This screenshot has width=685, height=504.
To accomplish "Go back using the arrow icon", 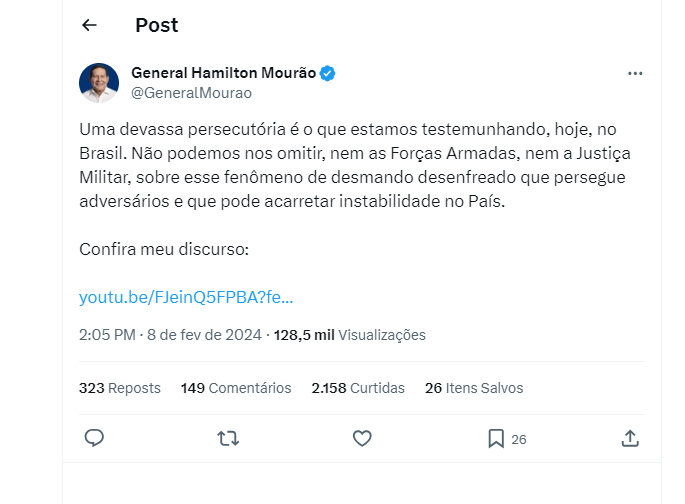I will tap(90, 25).
